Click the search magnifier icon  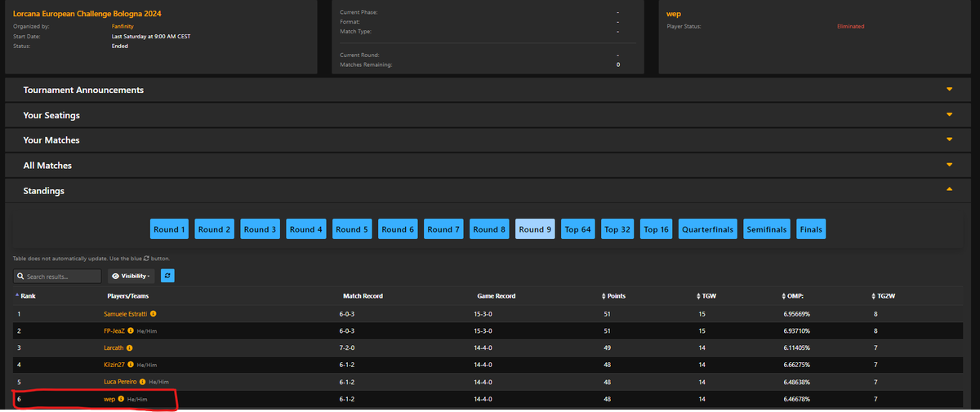click(20, 277)
